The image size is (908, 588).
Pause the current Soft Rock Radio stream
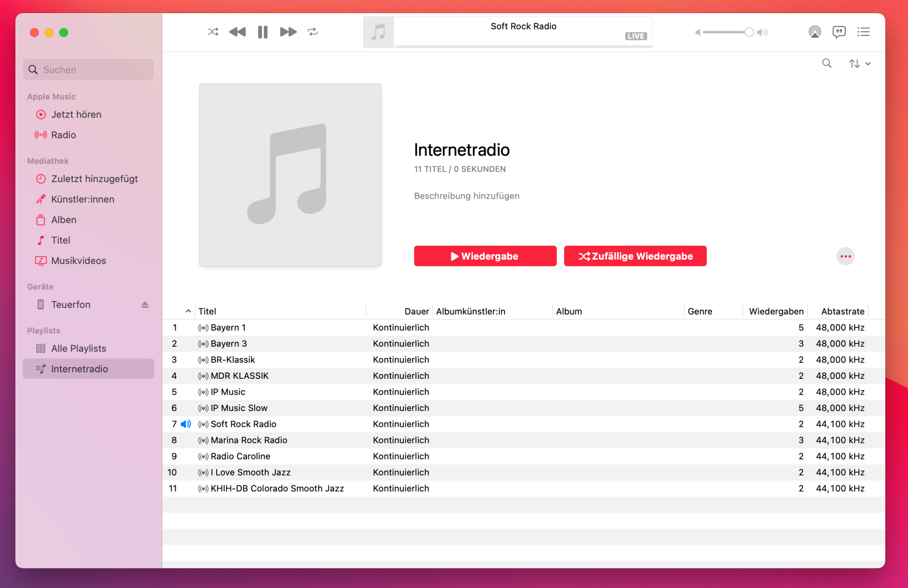(262, 32)
